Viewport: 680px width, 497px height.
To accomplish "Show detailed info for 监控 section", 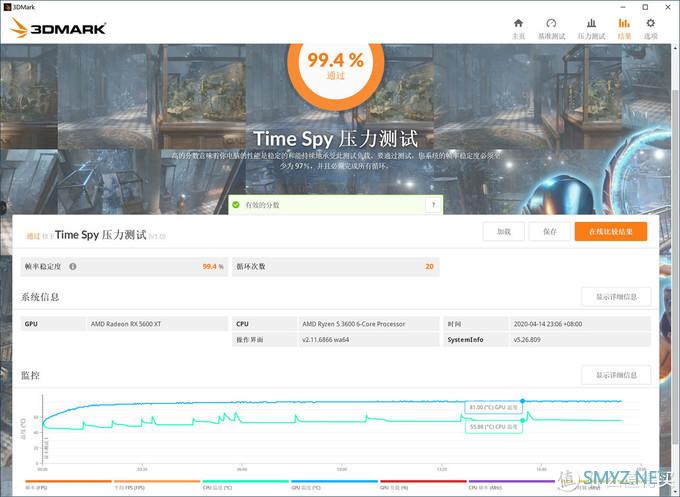I will pos(616,375).
